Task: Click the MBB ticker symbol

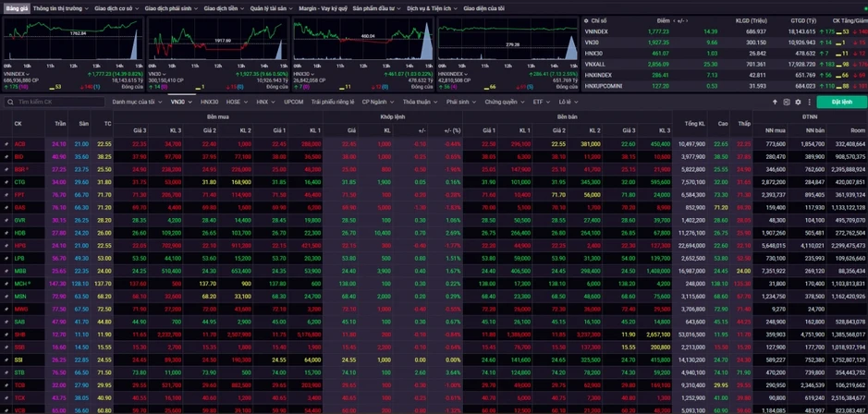Action: [x=20, y=271]
